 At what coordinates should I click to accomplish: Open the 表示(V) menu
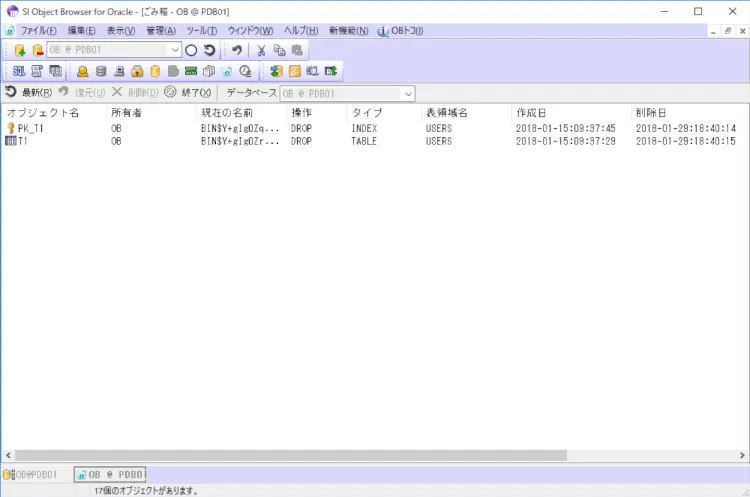(x=121, y=31)
